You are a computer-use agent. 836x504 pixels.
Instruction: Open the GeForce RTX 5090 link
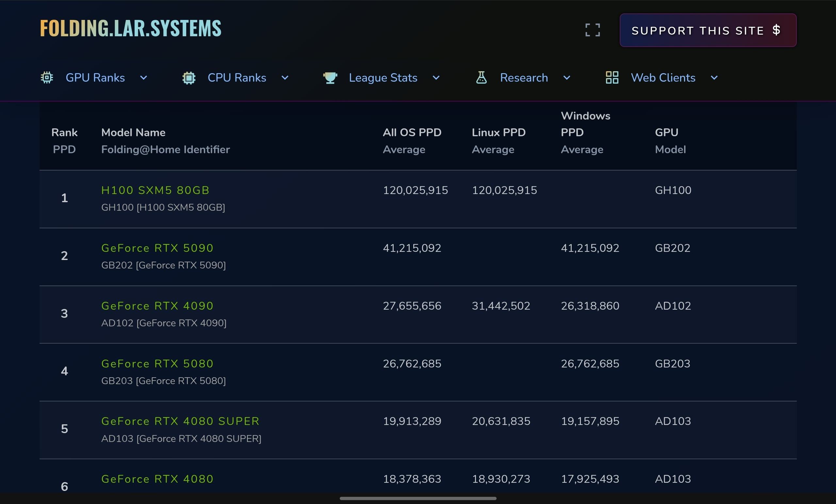157,248
